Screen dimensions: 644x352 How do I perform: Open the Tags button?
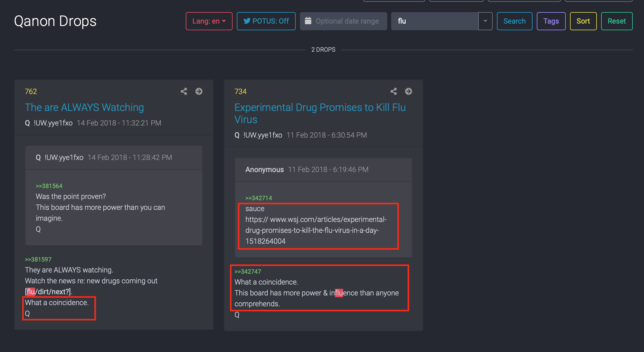[x=551, y=21]
